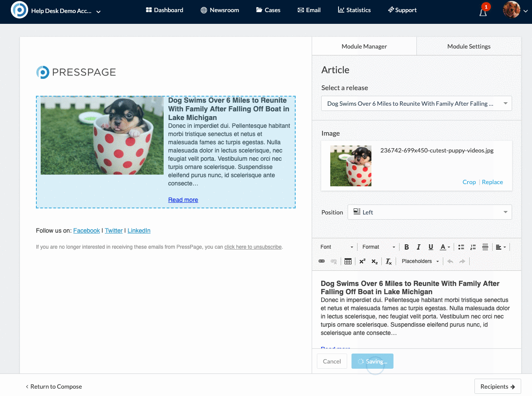Screen dimensions: 532x396
Task: Click the puppy image thumbnail in settings
Action: [351, 166]
